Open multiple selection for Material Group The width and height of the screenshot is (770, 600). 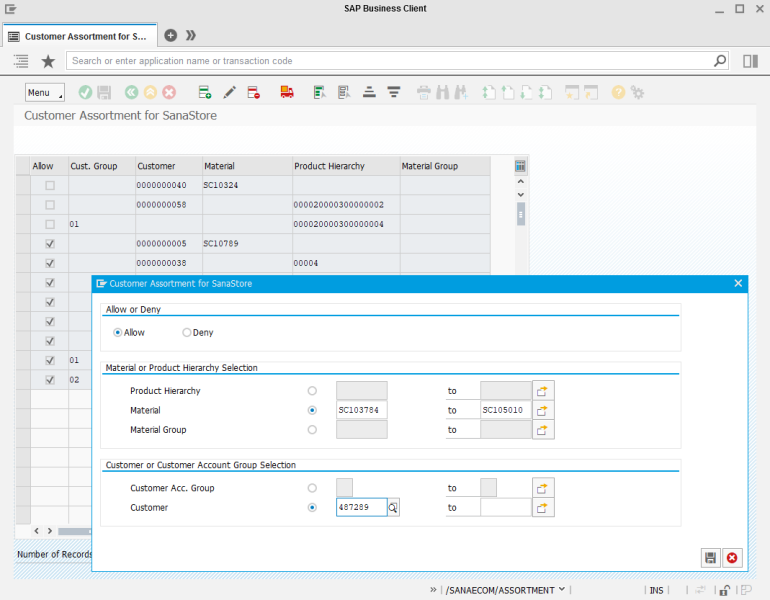pos(543,430)
